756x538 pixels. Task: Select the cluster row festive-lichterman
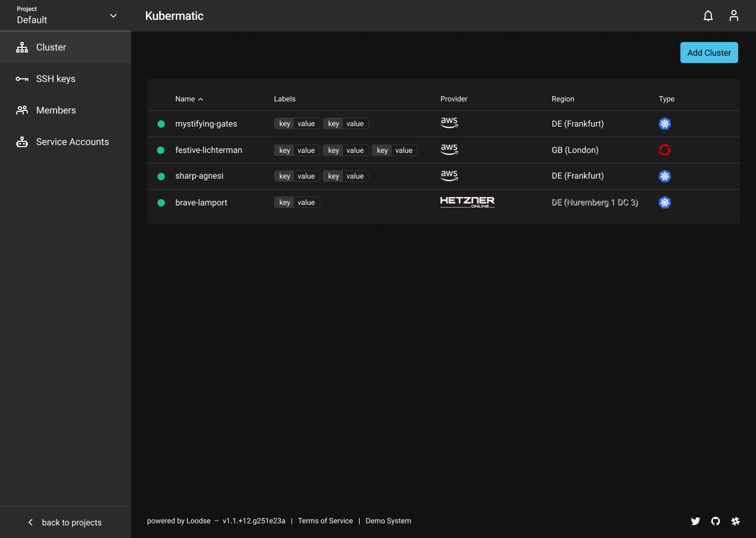point(209,150)
